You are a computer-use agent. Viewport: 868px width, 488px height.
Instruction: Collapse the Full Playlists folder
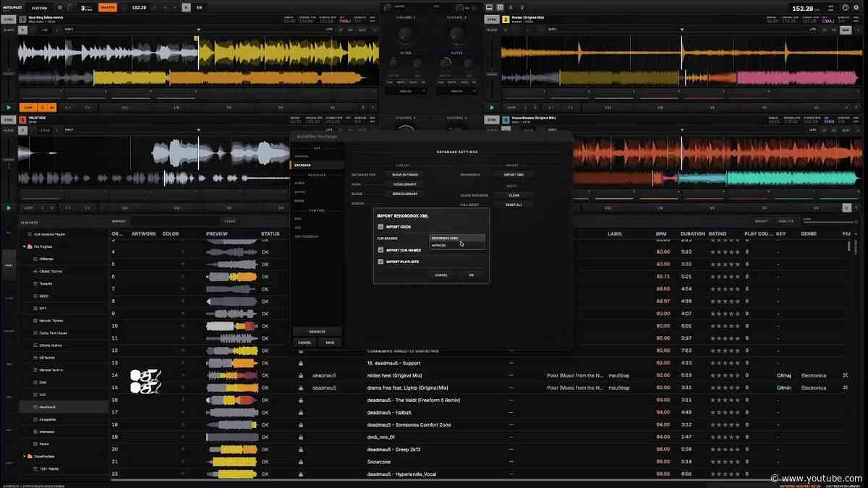[x=25, y=247]
